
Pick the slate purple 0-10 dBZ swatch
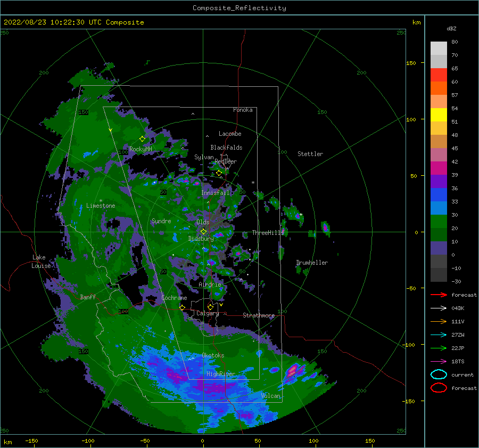pos(439,248)
